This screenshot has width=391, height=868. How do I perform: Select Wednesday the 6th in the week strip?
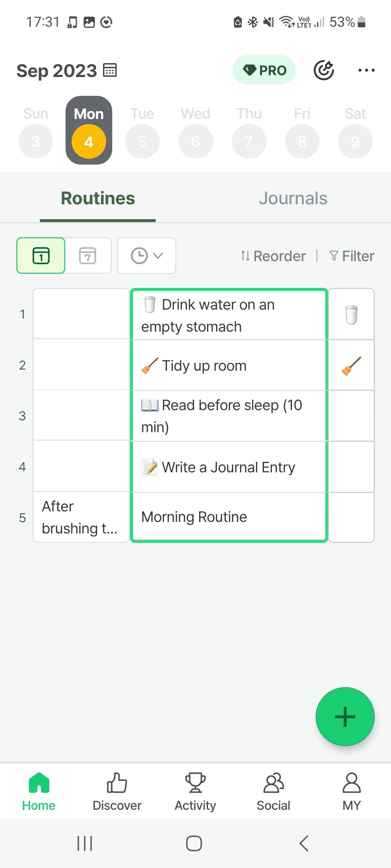tap(195, 141)
